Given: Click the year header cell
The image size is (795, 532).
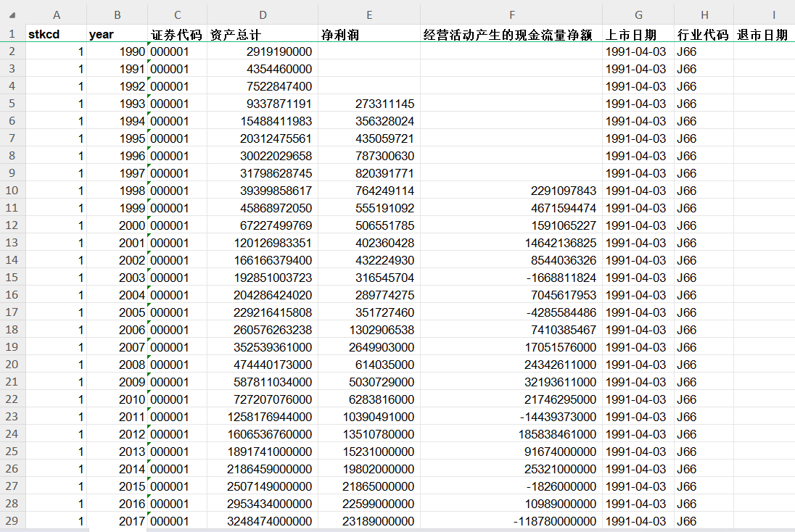Looking at the screenshot, I should click(117, 34).
